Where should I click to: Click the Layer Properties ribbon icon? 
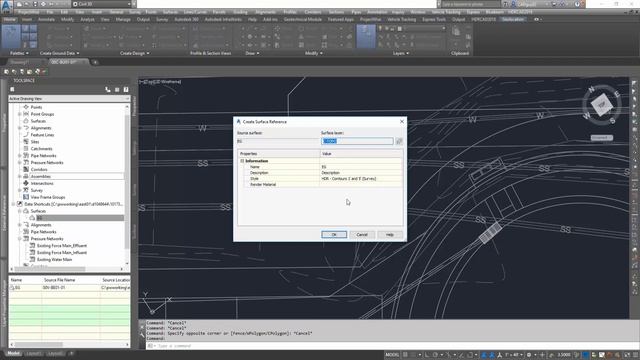tap(366, 36)
